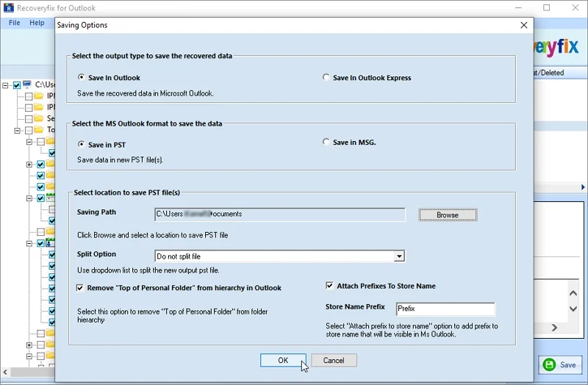The height and width of the screenshot is (385, 588).
Task: Click the green Save button in main window
Action: (560, 364)
